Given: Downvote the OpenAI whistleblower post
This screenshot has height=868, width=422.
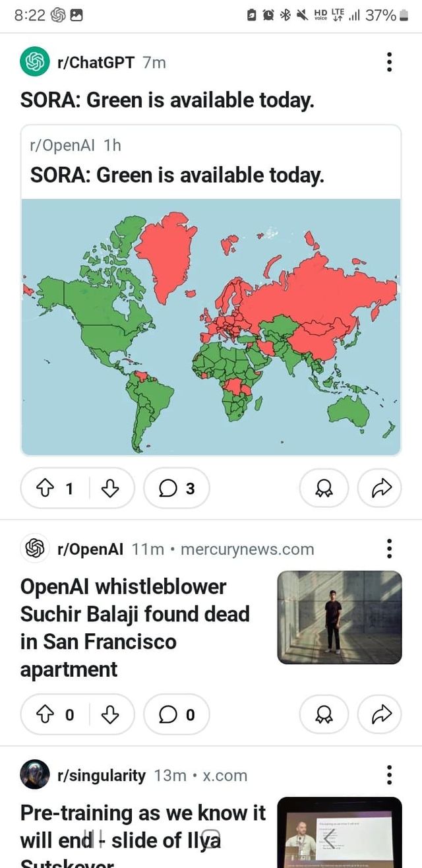Looking at the screenshot, I should coord(110,714).
